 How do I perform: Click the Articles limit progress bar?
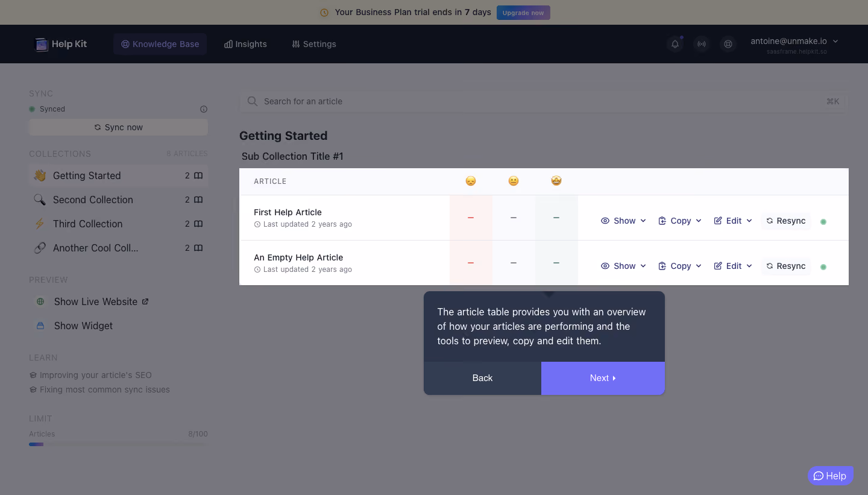[118, 444]
